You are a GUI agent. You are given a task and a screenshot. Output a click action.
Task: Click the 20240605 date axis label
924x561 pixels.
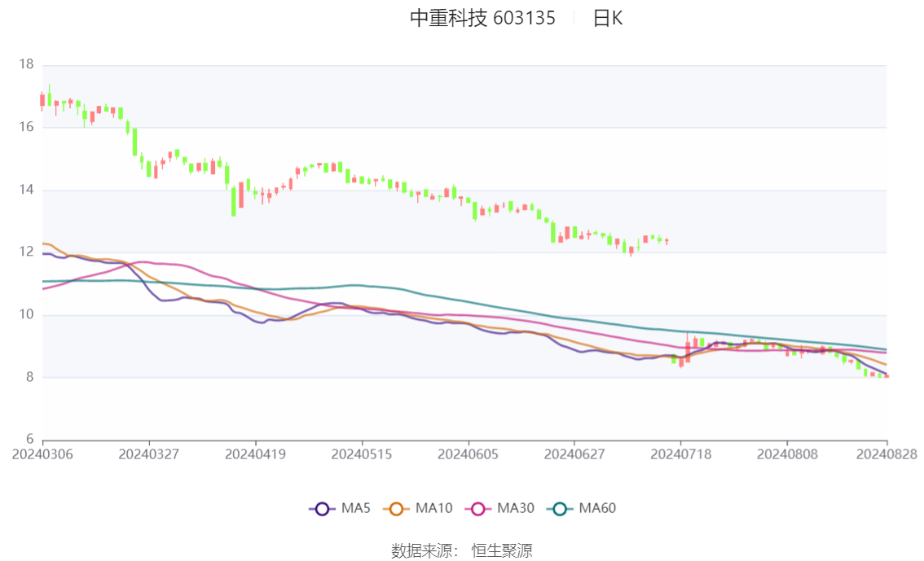(x=468, y=454)
